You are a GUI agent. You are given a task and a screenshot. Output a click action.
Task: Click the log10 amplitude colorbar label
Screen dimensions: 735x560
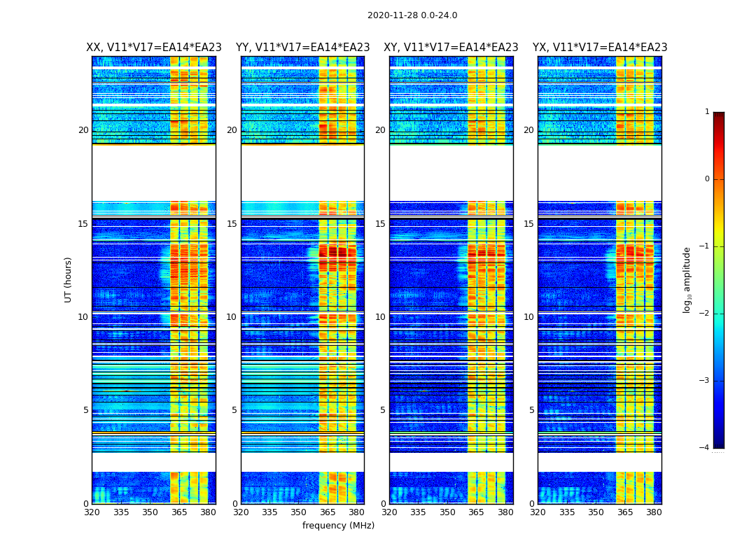pos(687,280)
